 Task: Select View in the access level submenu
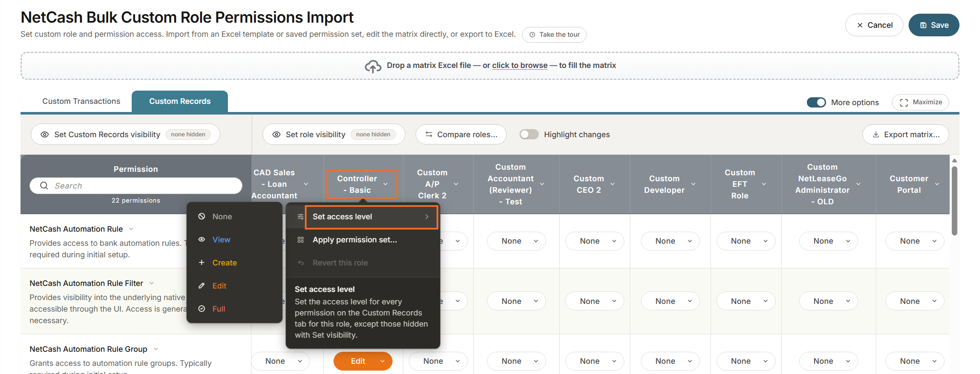(x=234, y=239)
